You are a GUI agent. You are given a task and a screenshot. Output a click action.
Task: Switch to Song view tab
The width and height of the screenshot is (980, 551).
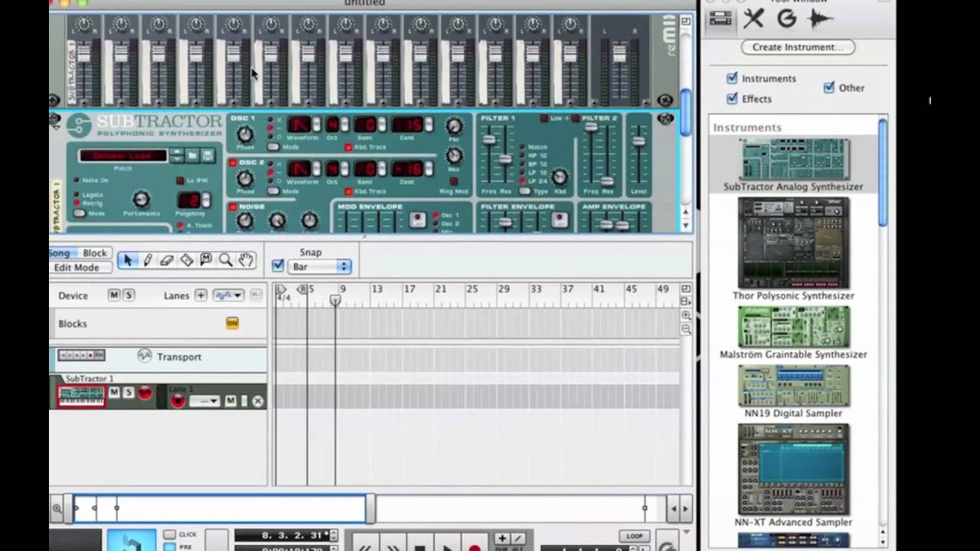pyautogui.click(x=60, y=253)
